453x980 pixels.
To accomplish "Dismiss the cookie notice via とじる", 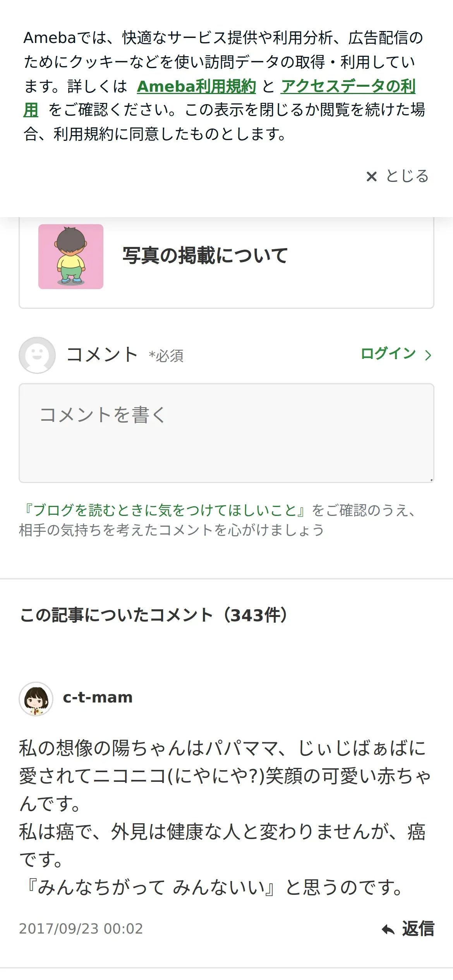I will (x=398, y=176).
